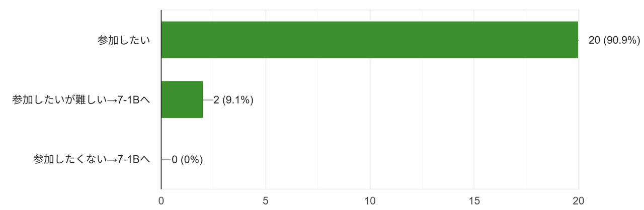Image resolution: width=644 pixels, height=210 pixels.
Task: Click the 参加したい category label
Action: pos(124,40)
